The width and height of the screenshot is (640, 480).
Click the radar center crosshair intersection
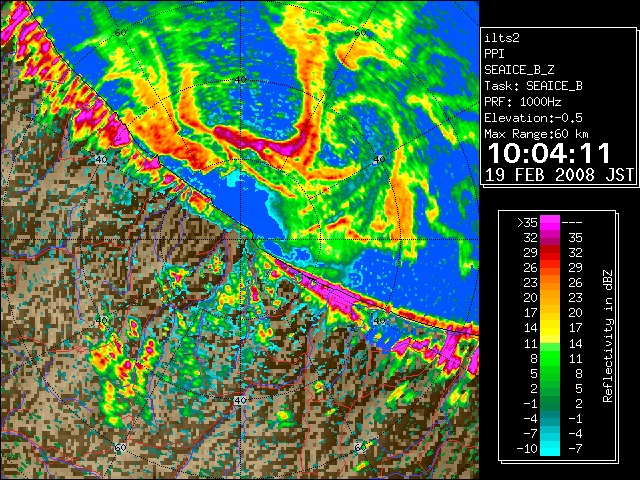coord(240,239)
